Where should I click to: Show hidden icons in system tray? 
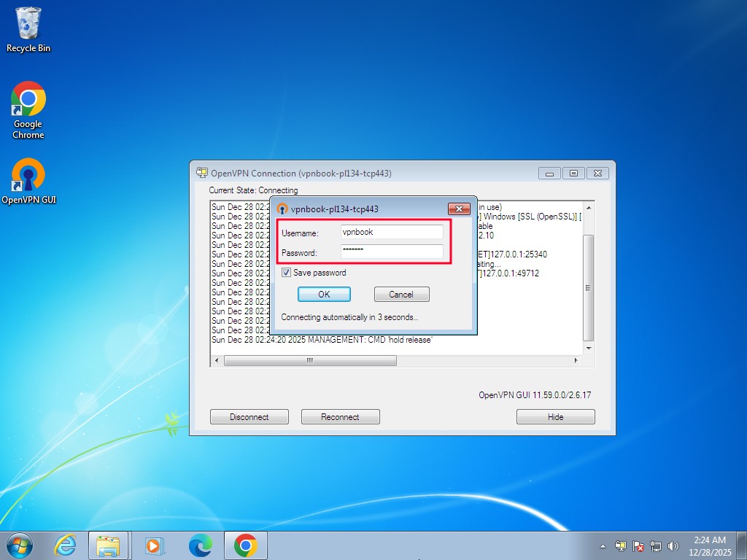coord(603,545)
